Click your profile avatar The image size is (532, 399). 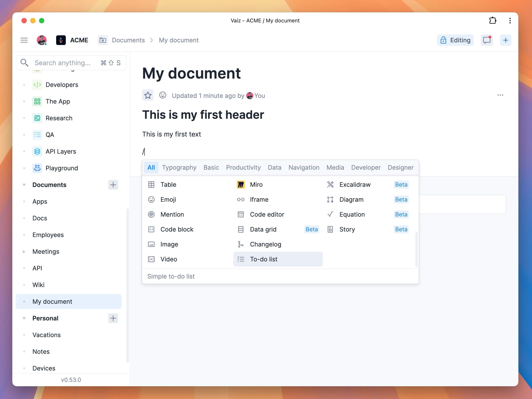pyautogui.click(x=42, y=40)
